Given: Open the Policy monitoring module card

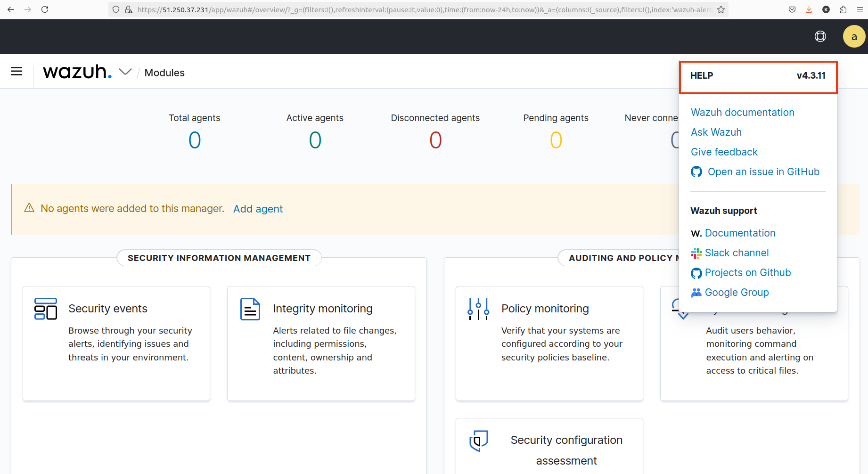Looking at the screenshot, I should pos(549,343).
